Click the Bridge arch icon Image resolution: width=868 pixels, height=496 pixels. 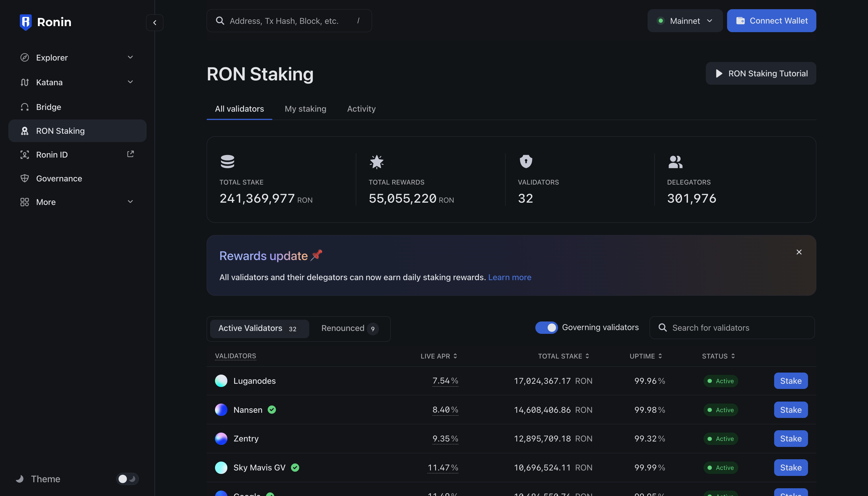[24, 107]
